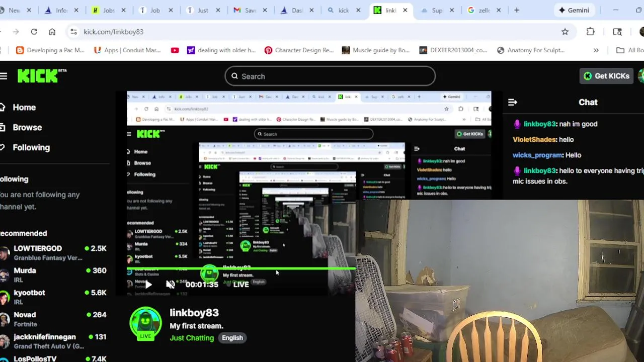644x362 pixels.
Task: Close the 'zelle' tab
Action: [499, 10]
